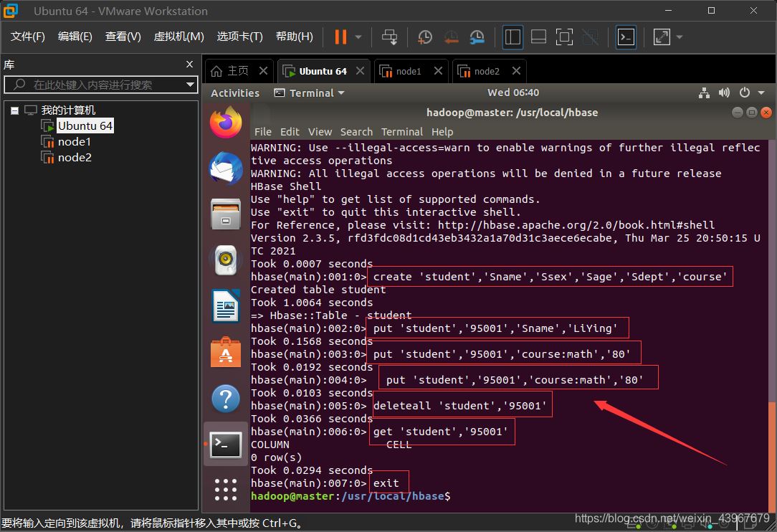Collapse the 我的计算机 tree node
This screenshot has width=777, height=532.
pos(15,110)
